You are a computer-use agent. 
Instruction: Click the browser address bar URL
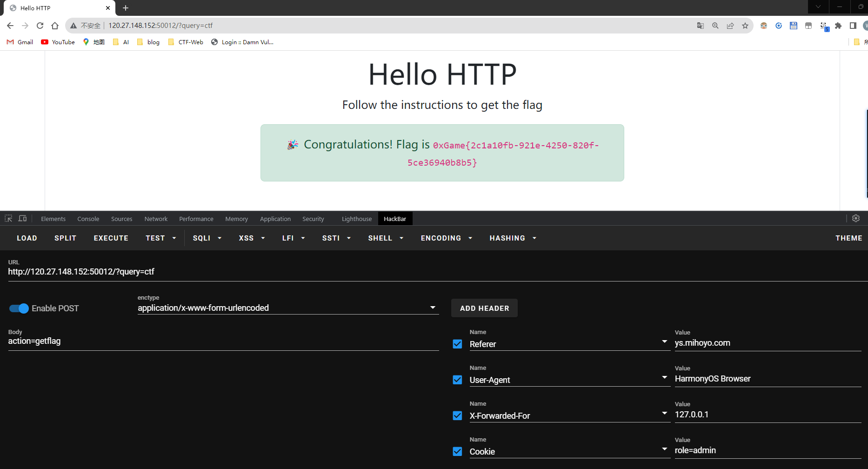160,26
